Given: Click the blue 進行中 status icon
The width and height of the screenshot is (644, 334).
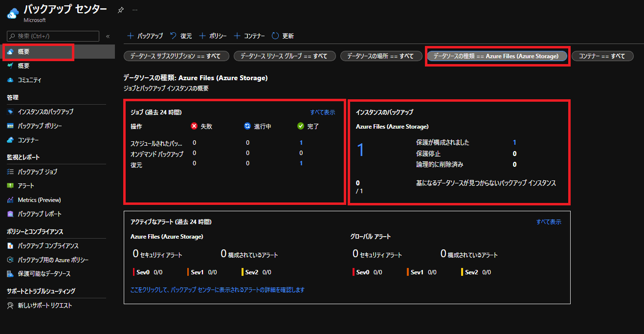Looking at the screenshot, I should click(247, 126).
